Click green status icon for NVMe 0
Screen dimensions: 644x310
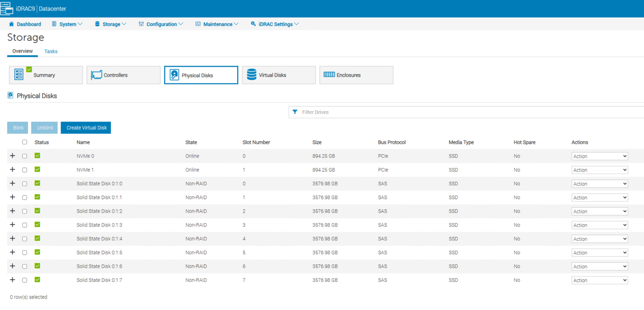(x=37, y=156)
